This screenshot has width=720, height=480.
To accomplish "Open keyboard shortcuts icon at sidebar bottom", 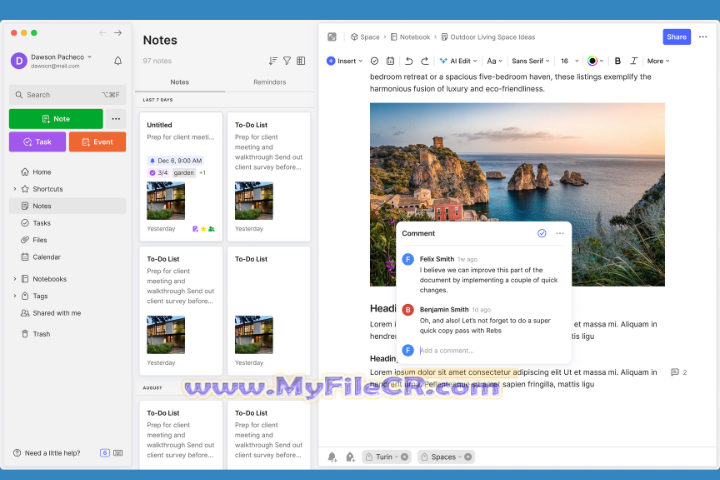I will (118, 453).
